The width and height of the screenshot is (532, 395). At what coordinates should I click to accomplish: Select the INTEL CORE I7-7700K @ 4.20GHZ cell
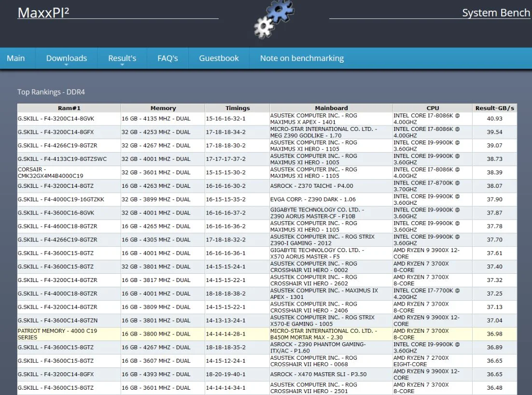(x=433, y=294)
